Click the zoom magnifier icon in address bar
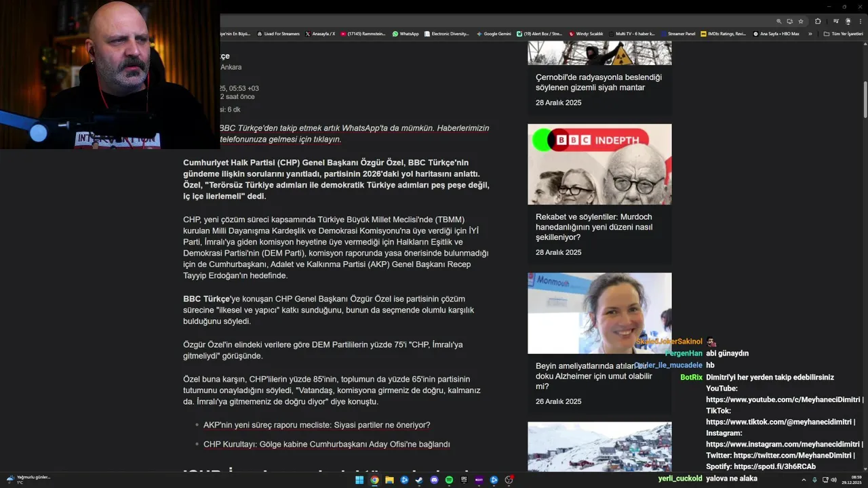 tap(779, 22)
